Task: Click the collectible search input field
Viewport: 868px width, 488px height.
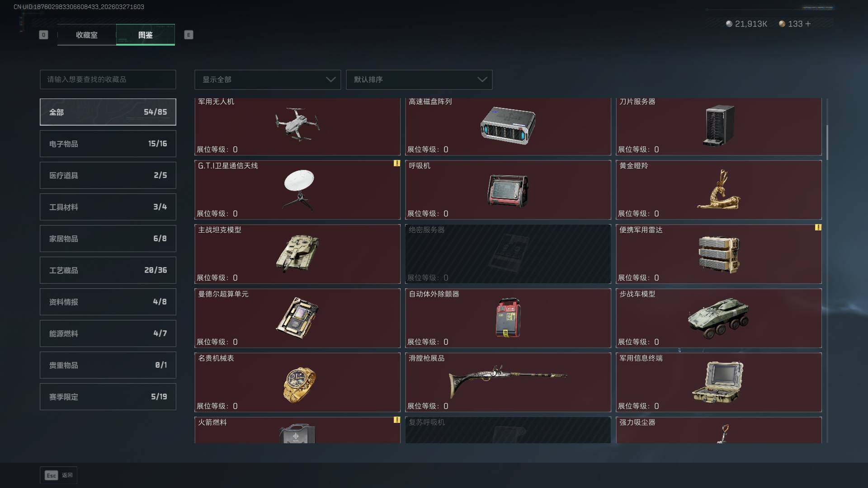Action: (x=108, y=80)
